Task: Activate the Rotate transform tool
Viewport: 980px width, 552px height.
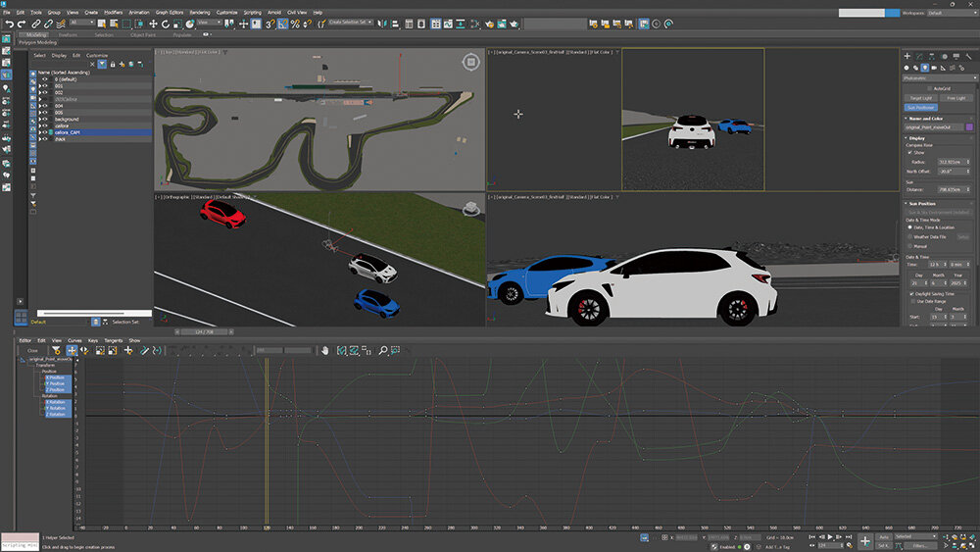Action: pyautogui.click(x=166, y=23)
